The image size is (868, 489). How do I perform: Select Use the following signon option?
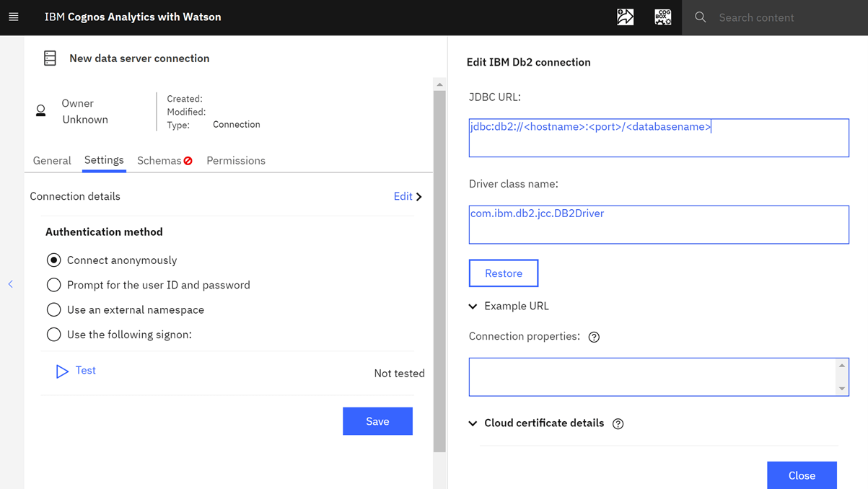pos(53,335)
